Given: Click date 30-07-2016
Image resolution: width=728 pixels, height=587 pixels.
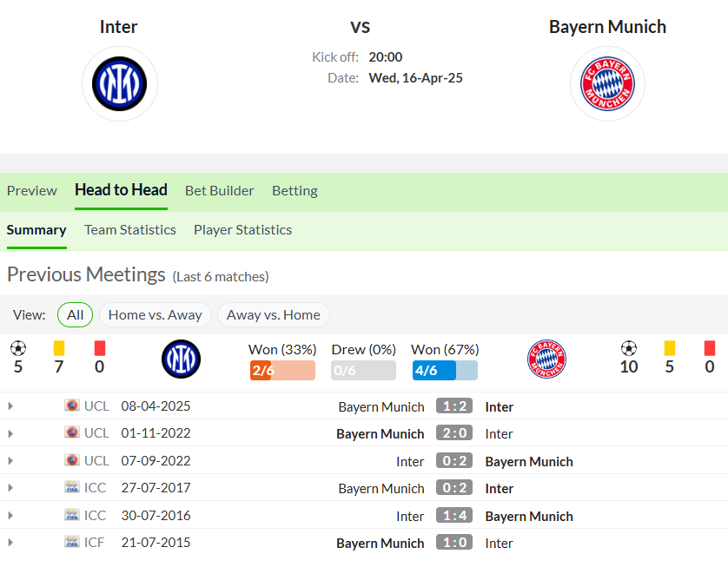Looking at the screenshot, I should pos(156,516).
